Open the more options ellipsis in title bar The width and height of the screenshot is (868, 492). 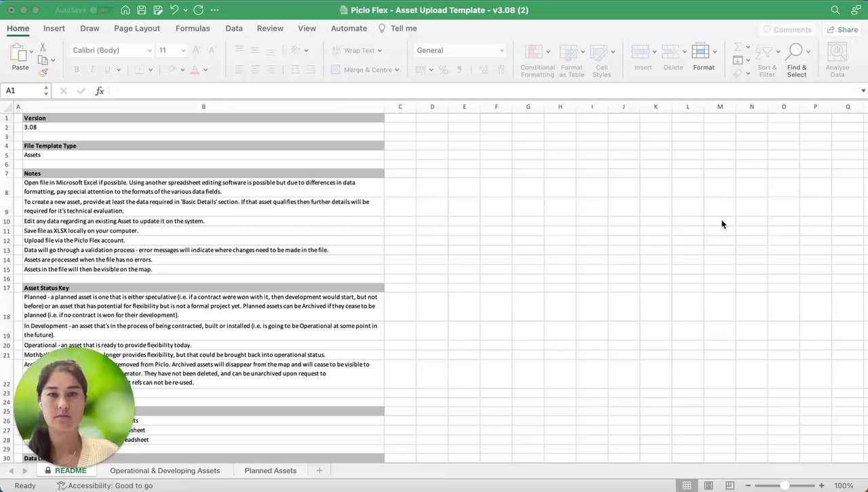(215, 10)
